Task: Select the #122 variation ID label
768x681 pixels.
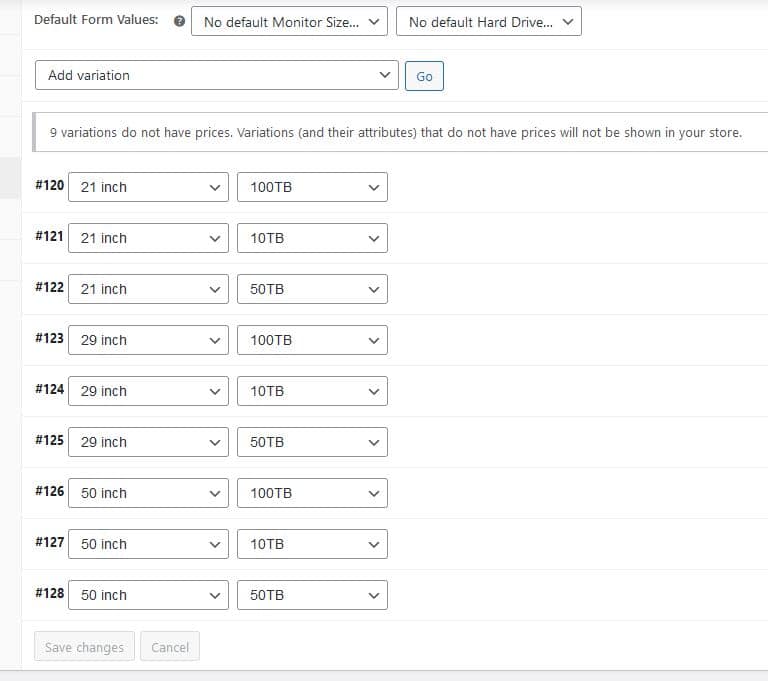Action: coord(49,287)
